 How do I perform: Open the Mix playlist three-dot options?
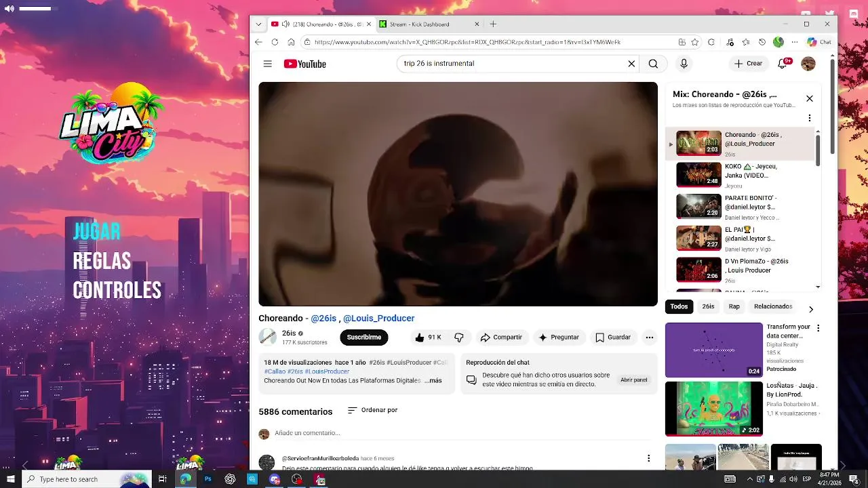pyautogui.click(x=809, y=118)
